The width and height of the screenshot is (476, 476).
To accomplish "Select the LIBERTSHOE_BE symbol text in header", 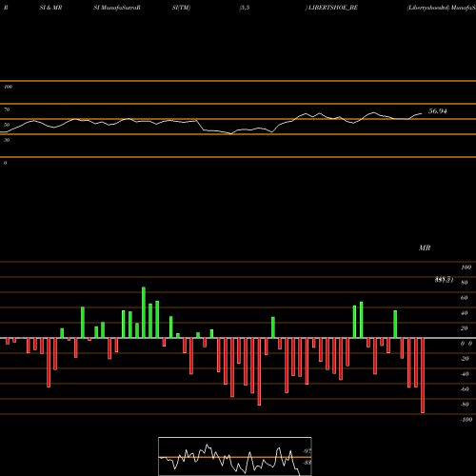I will click(333, 8).
